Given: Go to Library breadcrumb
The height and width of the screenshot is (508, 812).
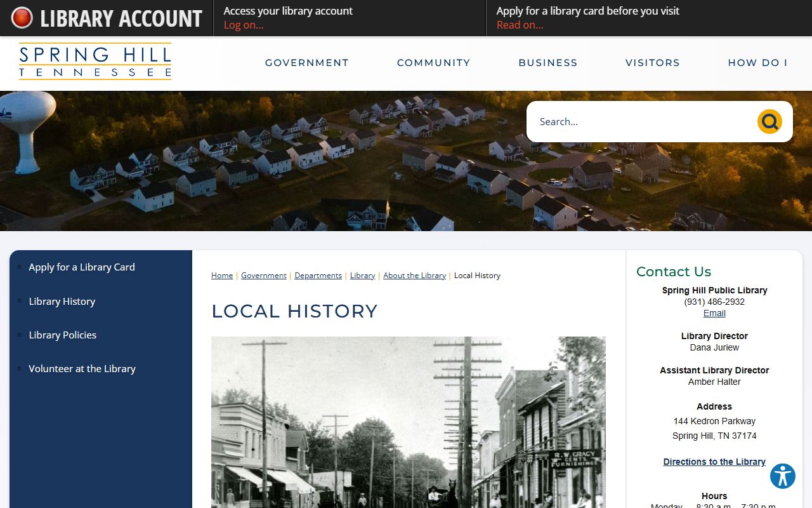Looking at the screenshot, I should [363, 276].
